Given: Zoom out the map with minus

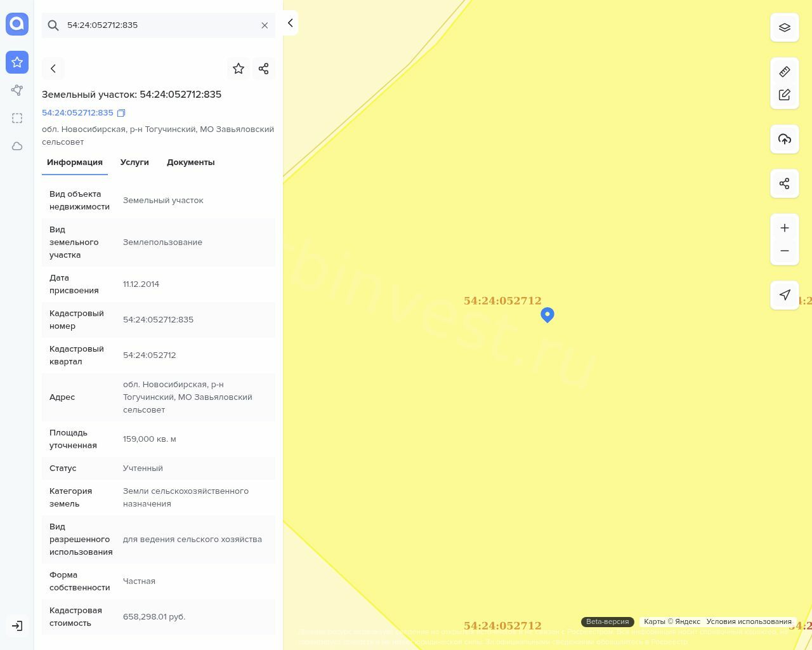Looking at the screenshot, I should [785, 251].
